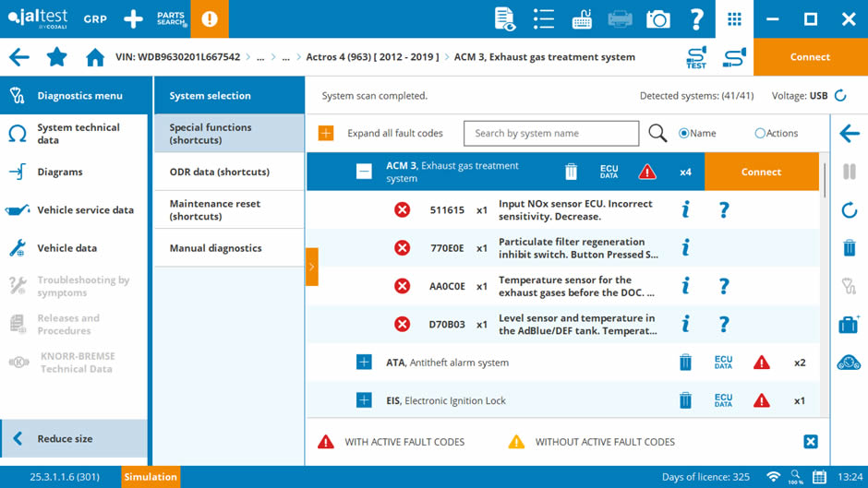Open info for fault code 770E0E
This screenshot has width=868, height=488.
pos(685,248)
